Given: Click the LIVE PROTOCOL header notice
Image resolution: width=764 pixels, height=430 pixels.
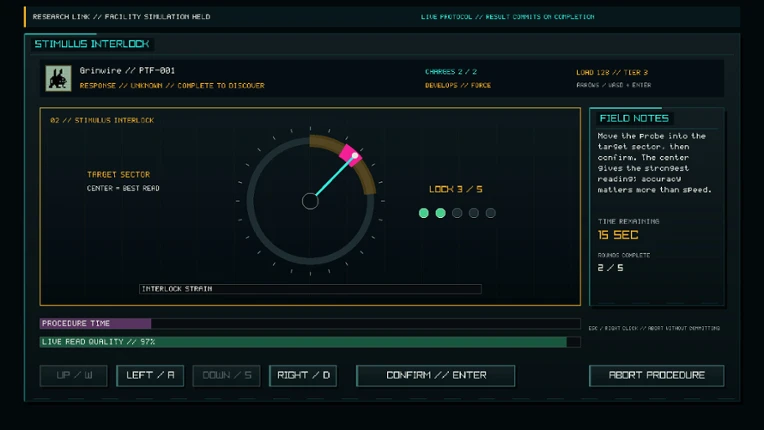Looking at the screenshot, I should click(x=508, y=17).
